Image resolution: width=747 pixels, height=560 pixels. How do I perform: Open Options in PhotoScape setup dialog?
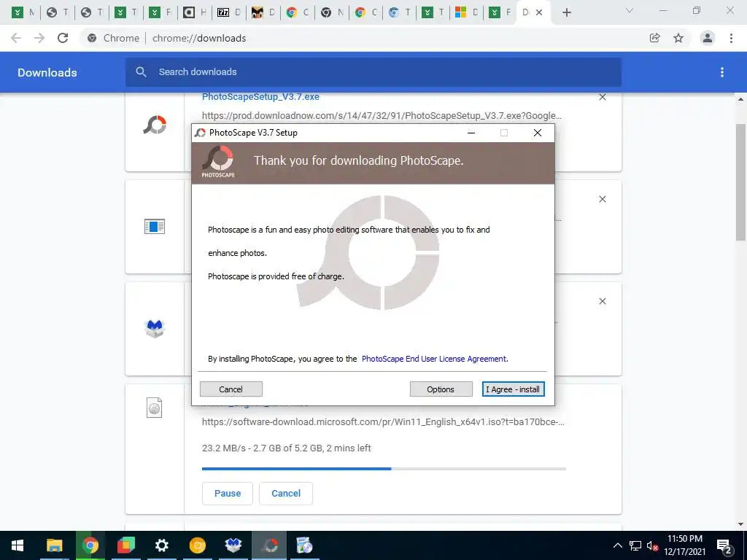pos(441,389)
